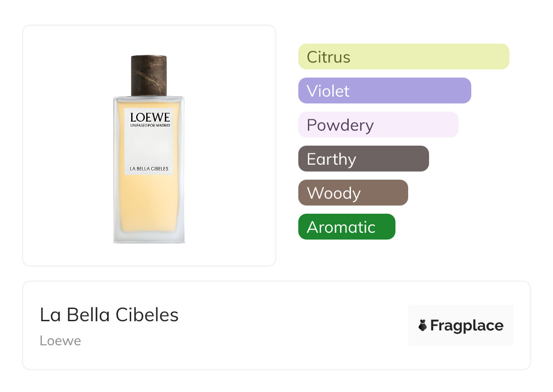Click the LOEWE logo on the bottle label
Screen dimensions: 553x392
[149, 118]
